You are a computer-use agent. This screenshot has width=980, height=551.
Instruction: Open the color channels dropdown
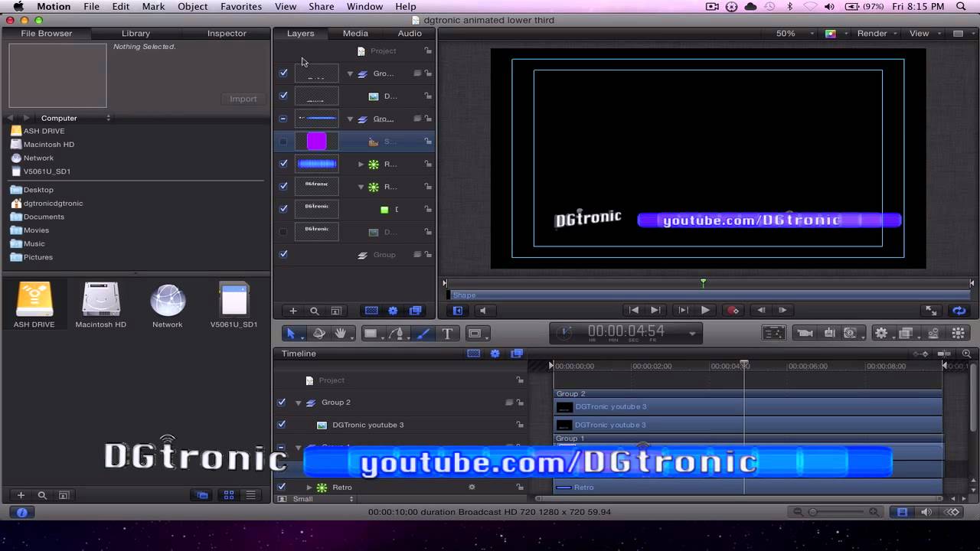(836, 34)
